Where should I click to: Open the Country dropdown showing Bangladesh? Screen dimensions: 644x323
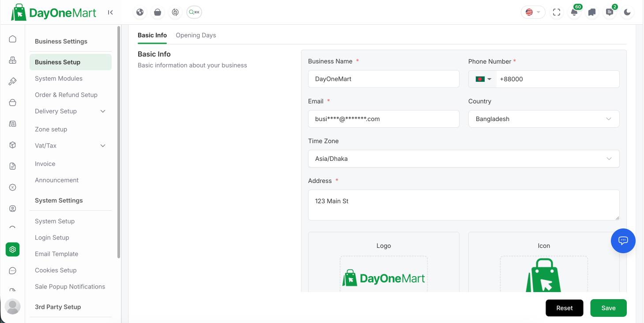coord(544,119)
